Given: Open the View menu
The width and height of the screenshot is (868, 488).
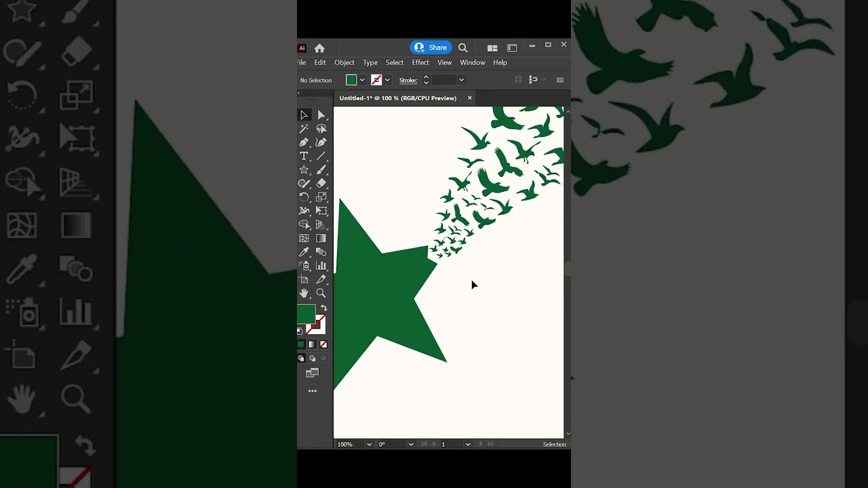Looking at the screenshot, I should tap(445, 62).
